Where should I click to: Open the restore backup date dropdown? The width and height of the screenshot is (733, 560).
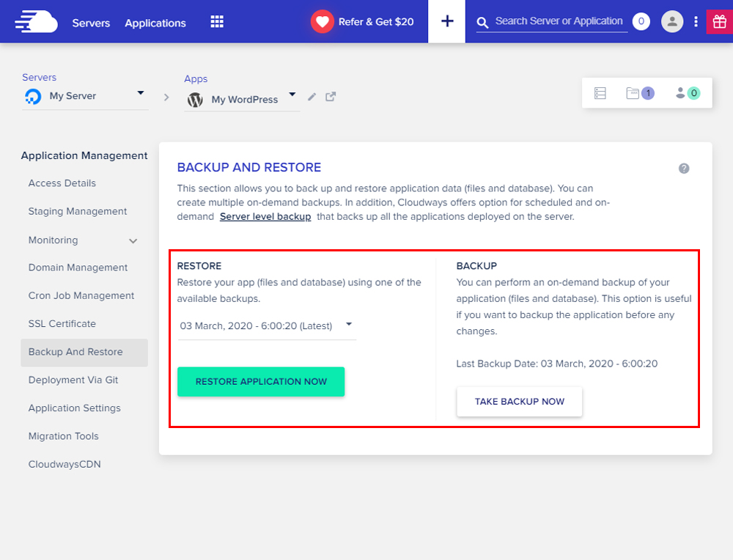[267, 325]
